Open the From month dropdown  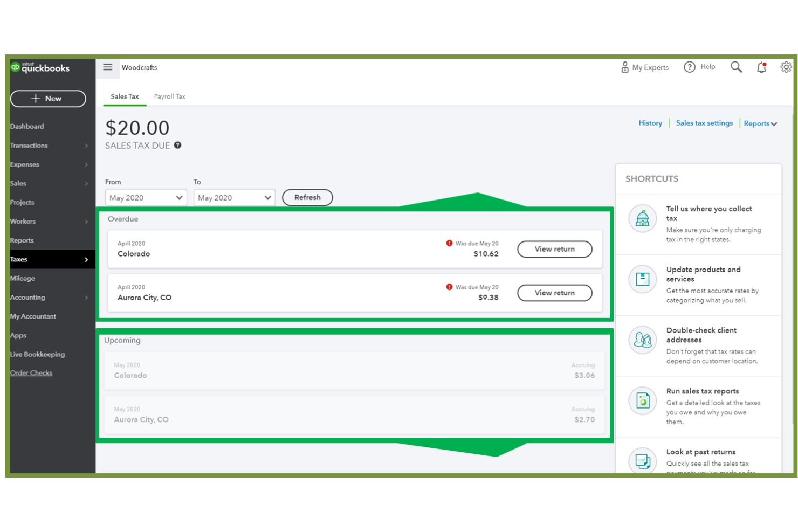click(x=146, y=197)
